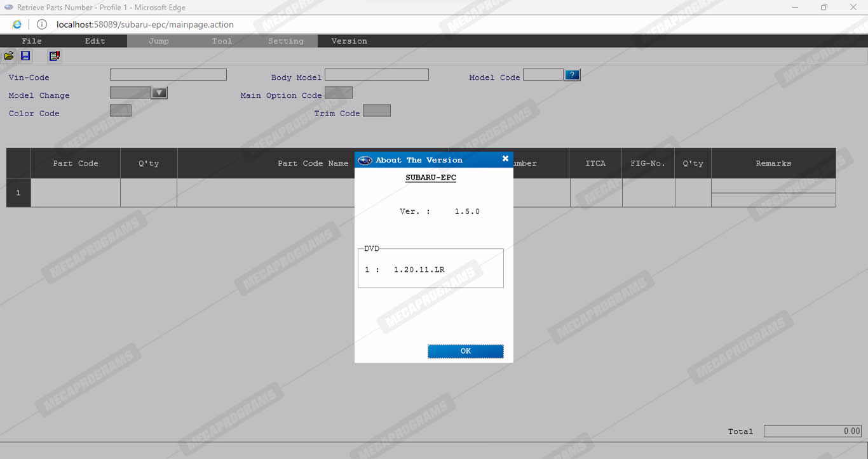Click the save floppy disk icon
Image resolution: width=868 pixels, height=459 pixels.
tap(25, 56)
